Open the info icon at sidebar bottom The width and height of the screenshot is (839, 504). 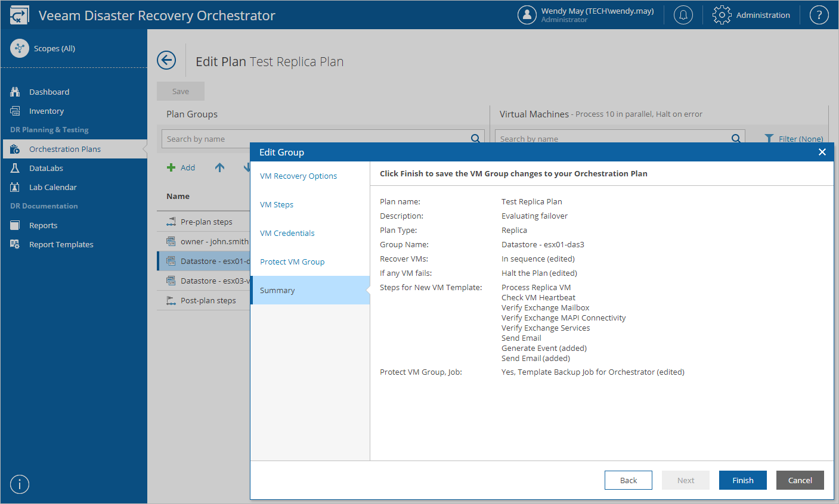[20, 484]
